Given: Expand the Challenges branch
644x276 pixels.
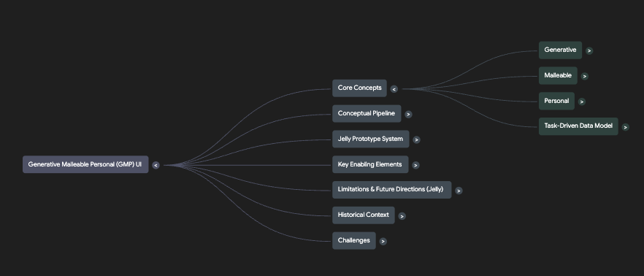Looking at the screenshot, I should tap(383, 242).
